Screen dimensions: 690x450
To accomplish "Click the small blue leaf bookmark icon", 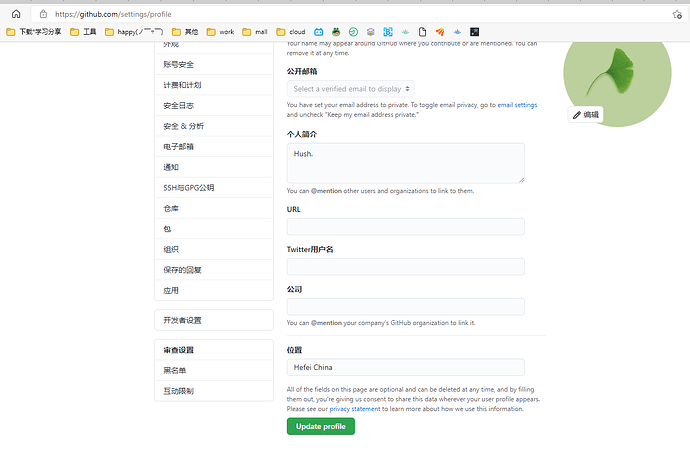I will pyautogui.click(x=457, y=32).
